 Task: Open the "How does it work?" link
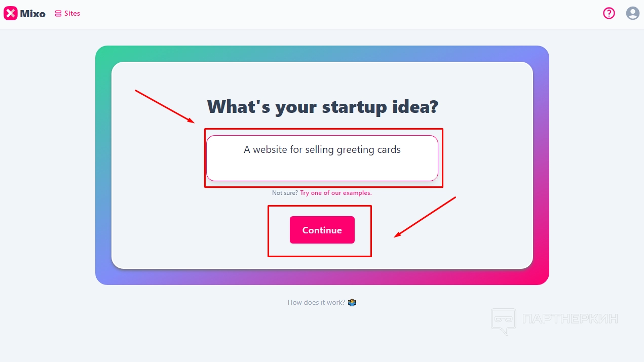coord(316,303)
